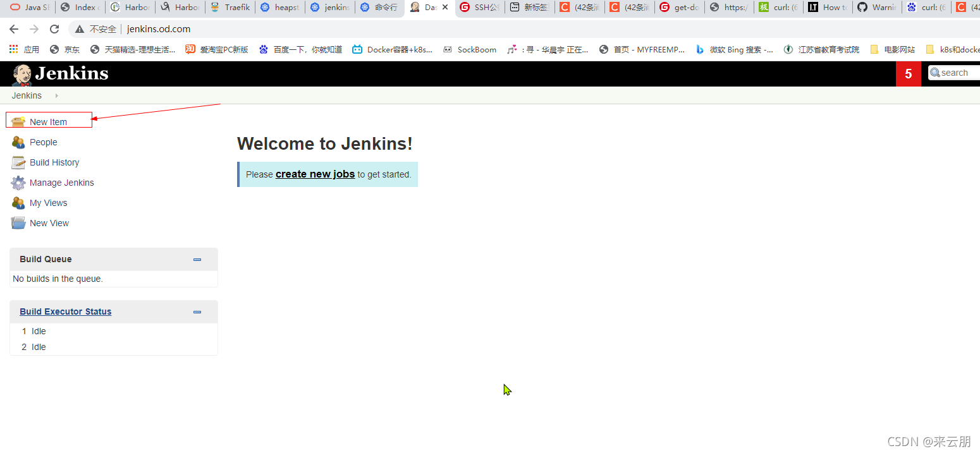Click the Jenkins butler logo icon
Screen dimensions: 980x453
click(x=22, y=75)
